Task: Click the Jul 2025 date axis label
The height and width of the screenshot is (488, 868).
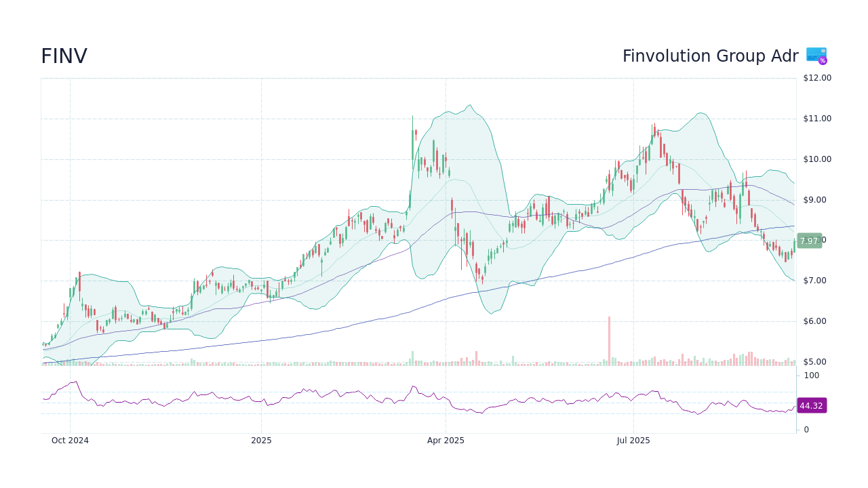Action: 633,441
